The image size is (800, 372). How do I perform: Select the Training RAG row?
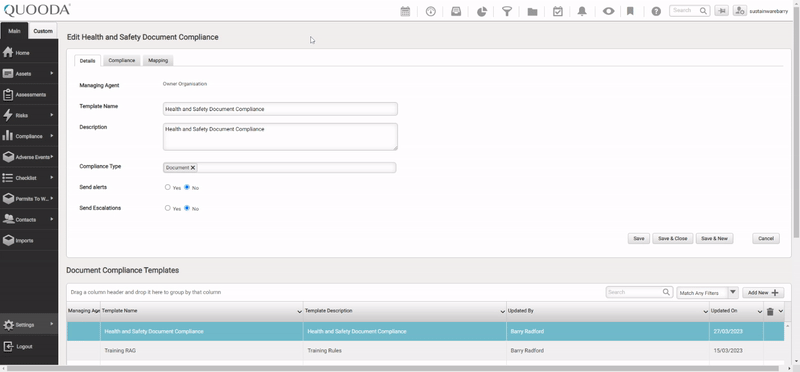click(x=426, y=351)
